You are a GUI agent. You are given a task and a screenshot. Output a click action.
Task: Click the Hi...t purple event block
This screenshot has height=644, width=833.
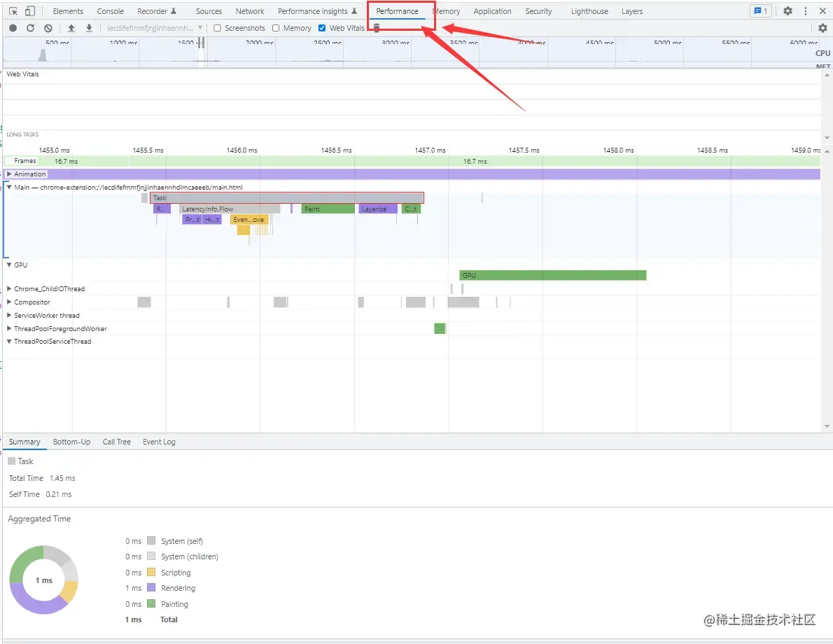click(212, 220)
